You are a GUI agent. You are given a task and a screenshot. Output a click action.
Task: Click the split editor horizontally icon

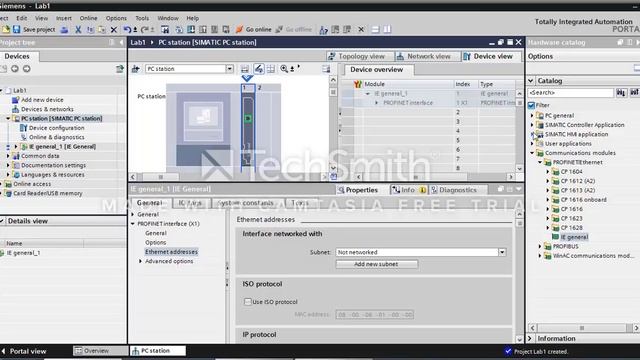376,29
